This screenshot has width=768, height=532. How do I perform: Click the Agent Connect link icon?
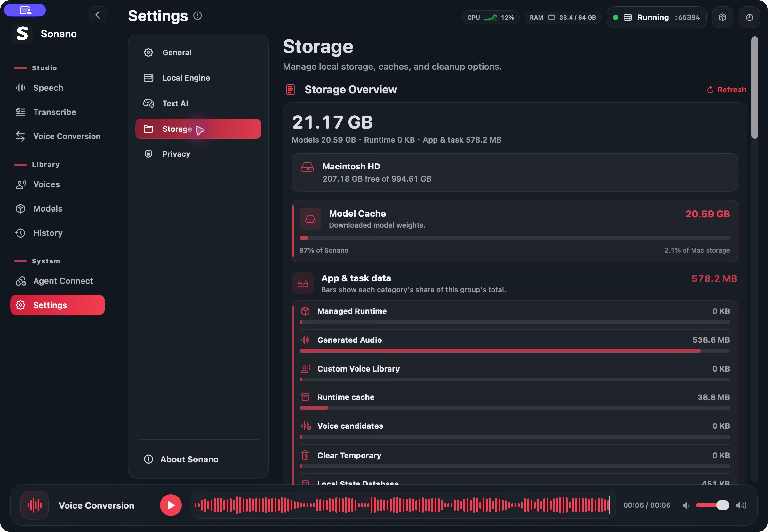21,281
